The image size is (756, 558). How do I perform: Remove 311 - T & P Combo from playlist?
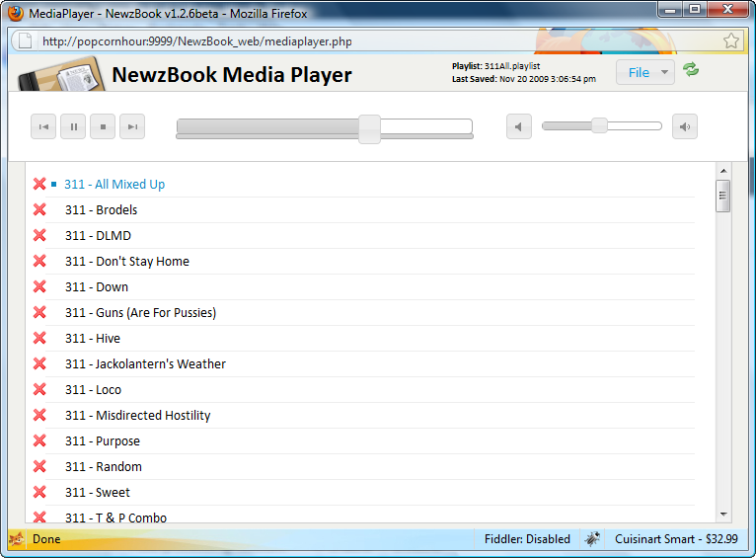point(39,517)
